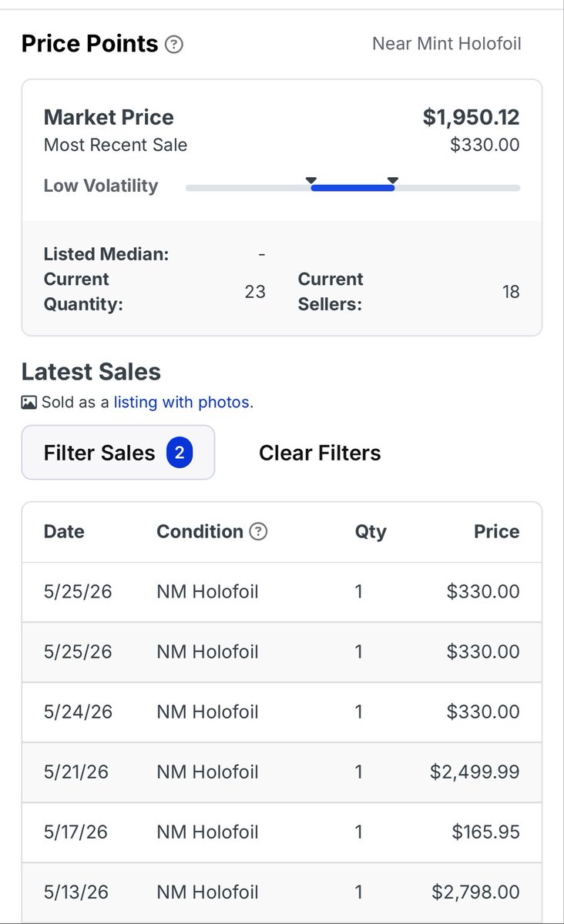Click the Near Mint Holofoil label
This screenshot has width=564, height=924.
(x=447, y=44)
